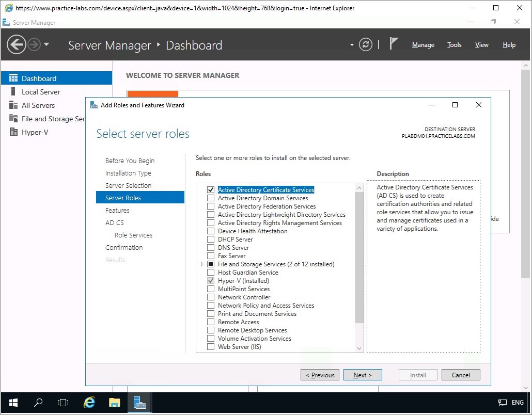The width and height of the screenshot is (532, 415).
Task: Open the notifications flag icon
Action: click(x=393, y=44)
